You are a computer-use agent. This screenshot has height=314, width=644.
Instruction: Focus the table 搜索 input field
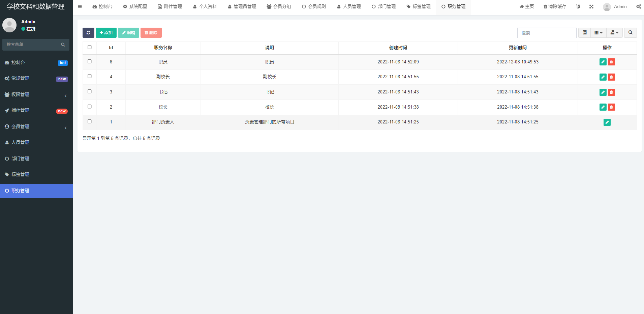point(546,33)
